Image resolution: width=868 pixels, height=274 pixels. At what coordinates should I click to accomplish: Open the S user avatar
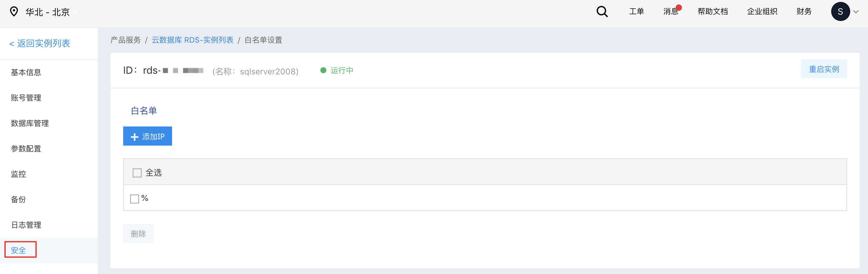pyautogui.click(x=840, y=11)
